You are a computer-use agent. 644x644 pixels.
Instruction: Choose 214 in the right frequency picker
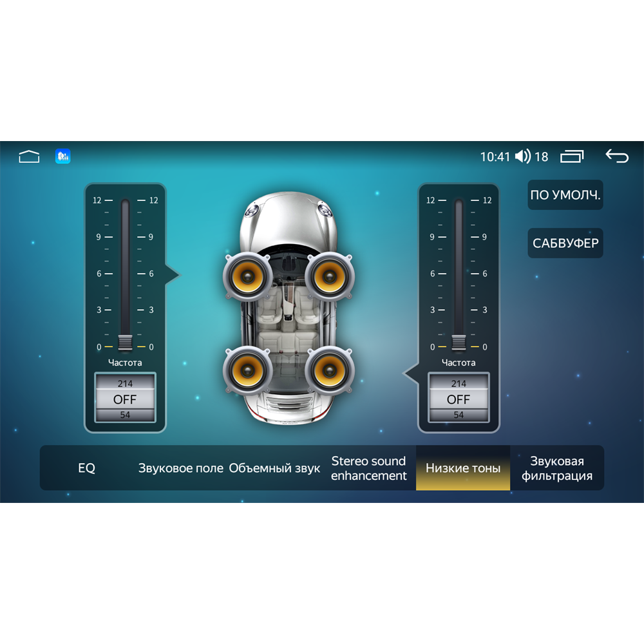click(x=459, y=383)
